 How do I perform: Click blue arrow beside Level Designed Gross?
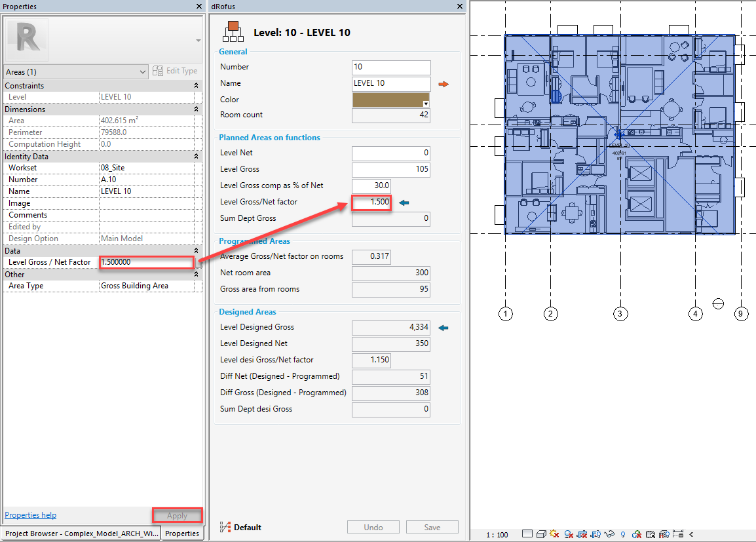tap(444, 328)
